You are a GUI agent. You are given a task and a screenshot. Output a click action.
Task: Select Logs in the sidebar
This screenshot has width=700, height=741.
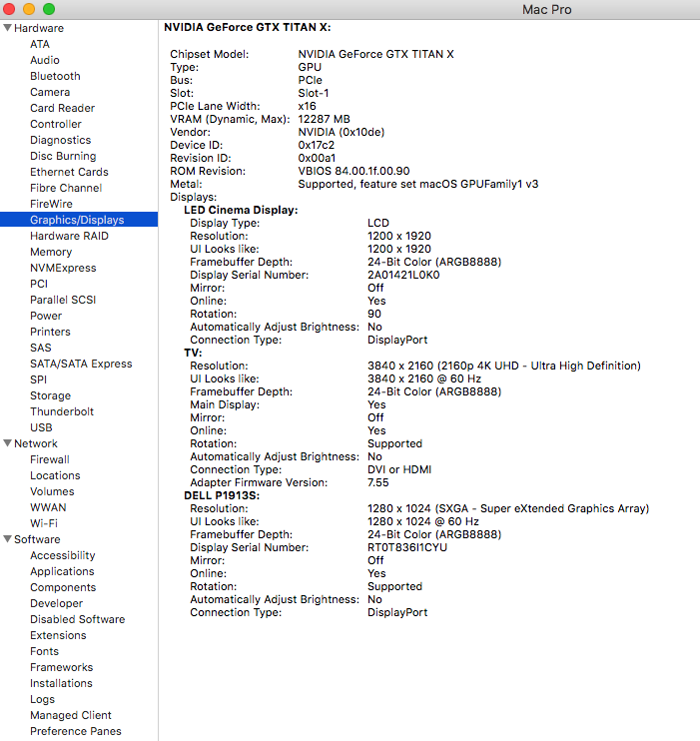(43, 699)
